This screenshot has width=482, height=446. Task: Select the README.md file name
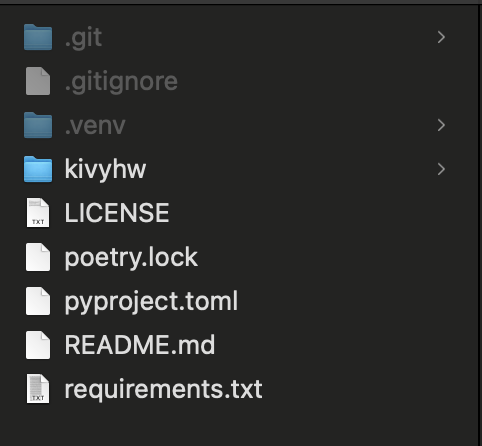(x=140, y=345)
